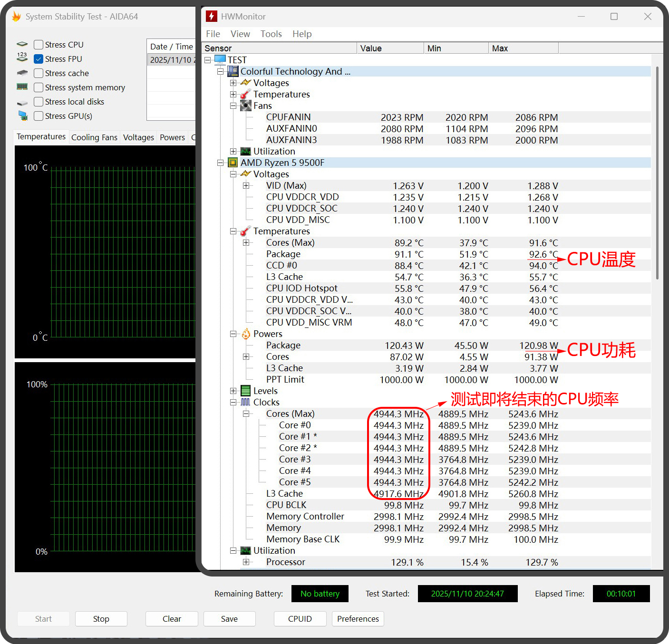Open the Tools menu in HWMonitor
The width and height of the screenshot is (669, 644).
(271, 34)
